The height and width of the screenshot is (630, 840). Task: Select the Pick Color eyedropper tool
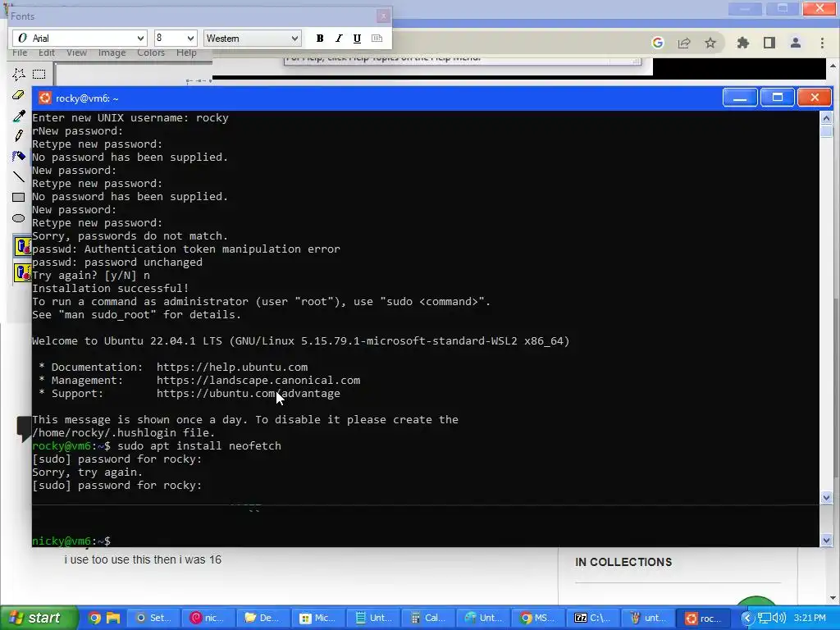tap(19, 115)
